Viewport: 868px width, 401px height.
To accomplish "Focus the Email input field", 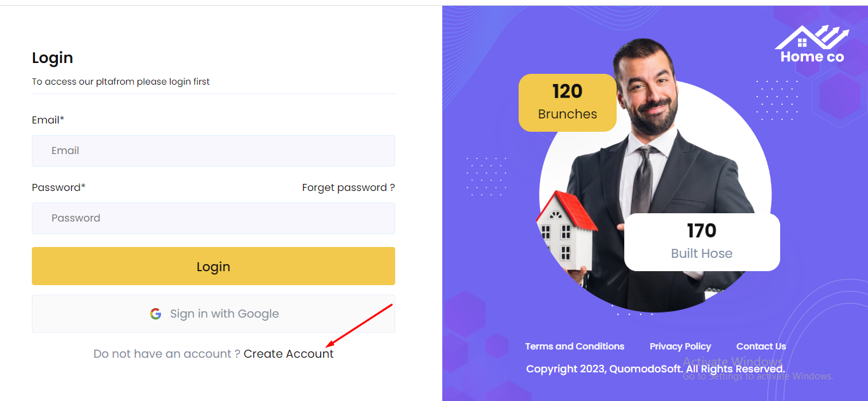I will pos(213,151).
